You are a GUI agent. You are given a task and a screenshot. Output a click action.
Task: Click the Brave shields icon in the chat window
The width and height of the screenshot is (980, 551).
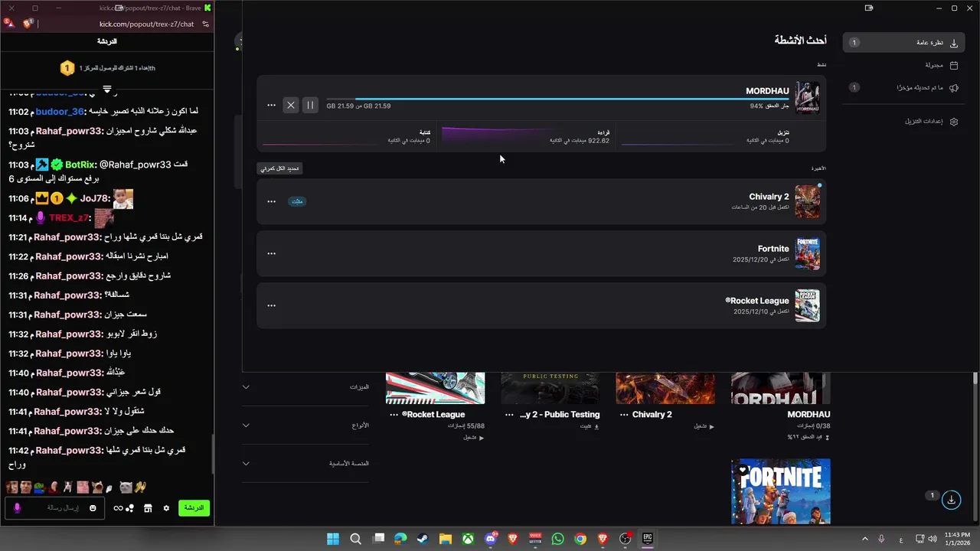pyautogui.click(x=28, y=24)
